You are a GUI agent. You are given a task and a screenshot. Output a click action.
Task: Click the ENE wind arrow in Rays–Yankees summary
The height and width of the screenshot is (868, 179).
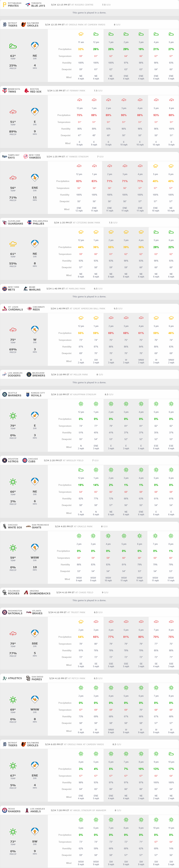click(x=35, y=178)
